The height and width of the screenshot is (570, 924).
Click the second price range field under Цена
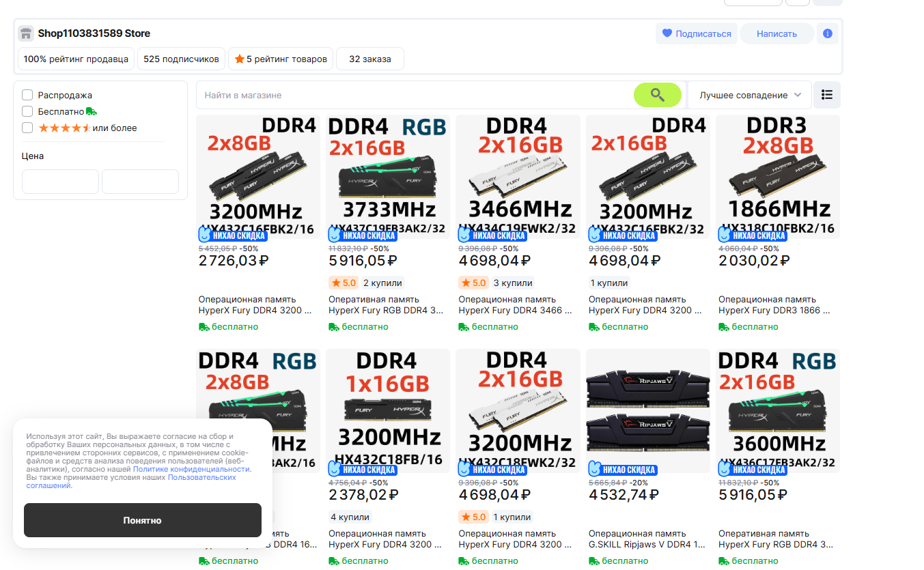(140, 182)
